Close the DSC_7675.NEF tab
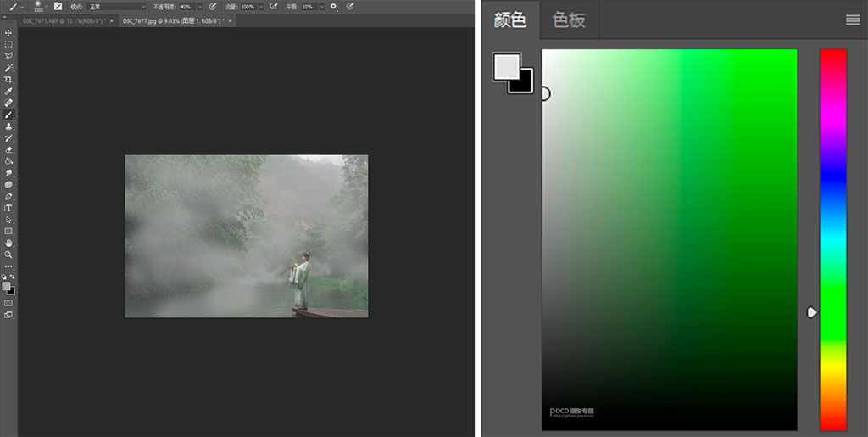The height and width of the screenshot is (437, 868). (112, 20)
